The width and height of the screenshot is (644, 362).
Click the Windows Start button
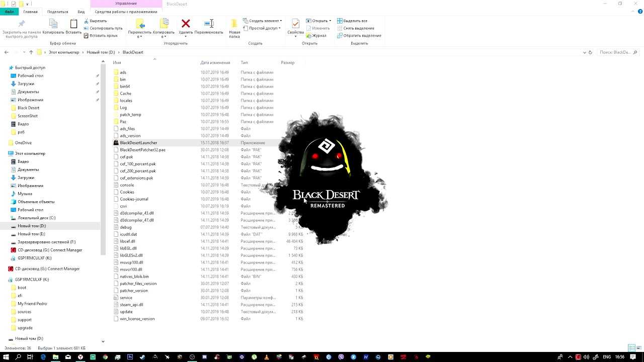pos(6,357)
